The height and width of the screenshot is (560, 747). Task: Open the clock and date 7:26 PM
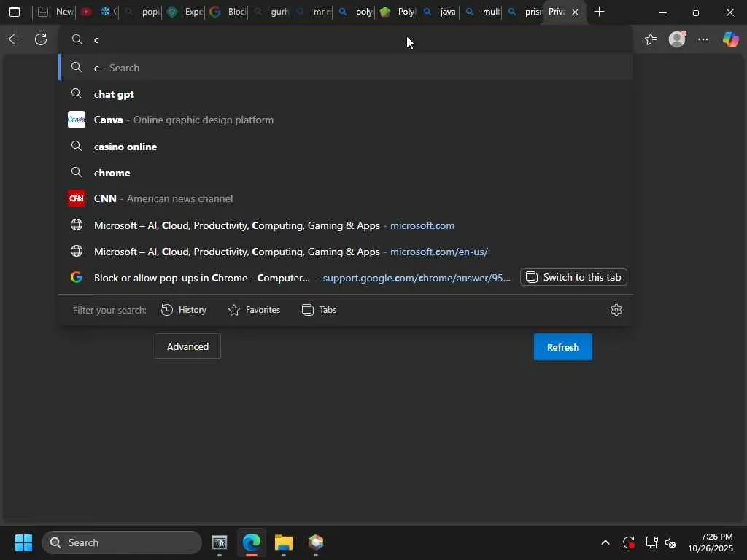[711, 542]
